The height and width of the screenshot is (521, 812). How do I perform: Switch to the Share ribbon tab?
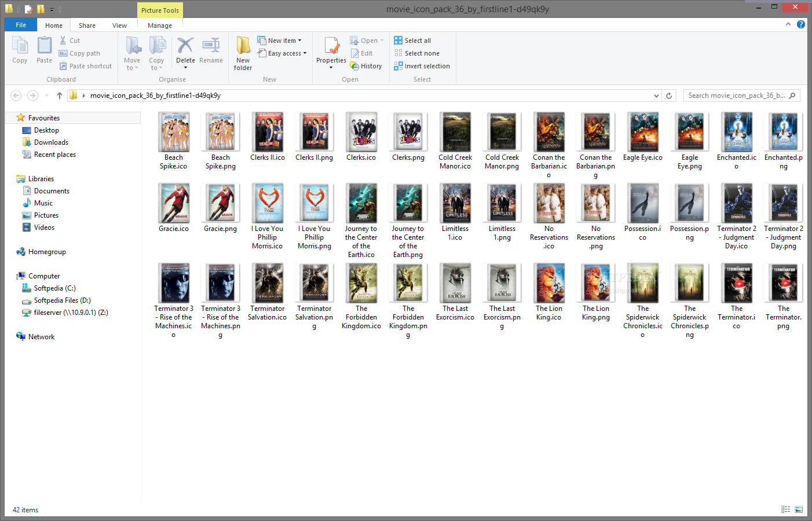pos(87,25)
